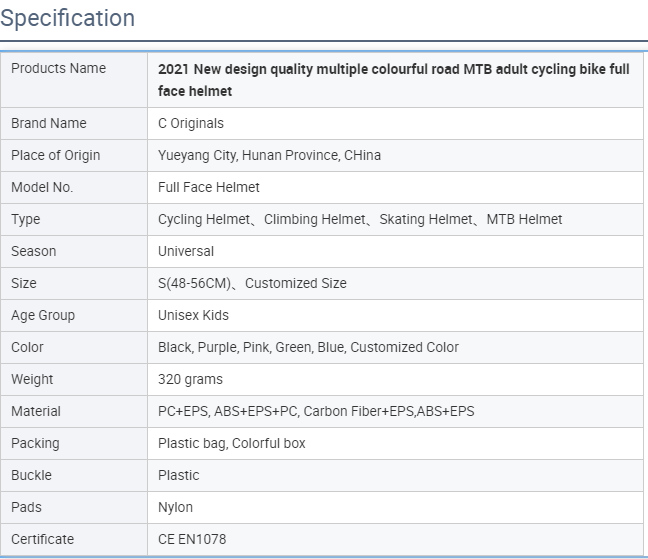Screen dimensions: 648x559
Task: Select the Certificate label
Action: [x=43, y=540]
